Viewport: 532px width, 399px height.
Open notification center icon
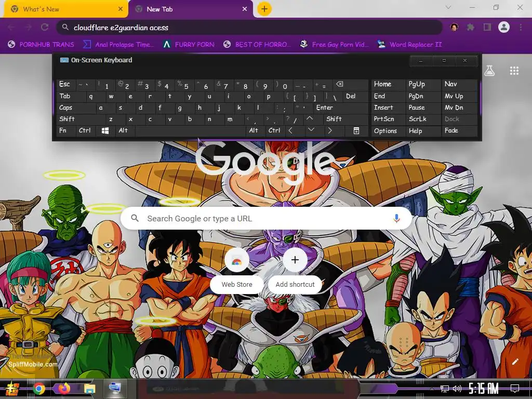point(515,389)
